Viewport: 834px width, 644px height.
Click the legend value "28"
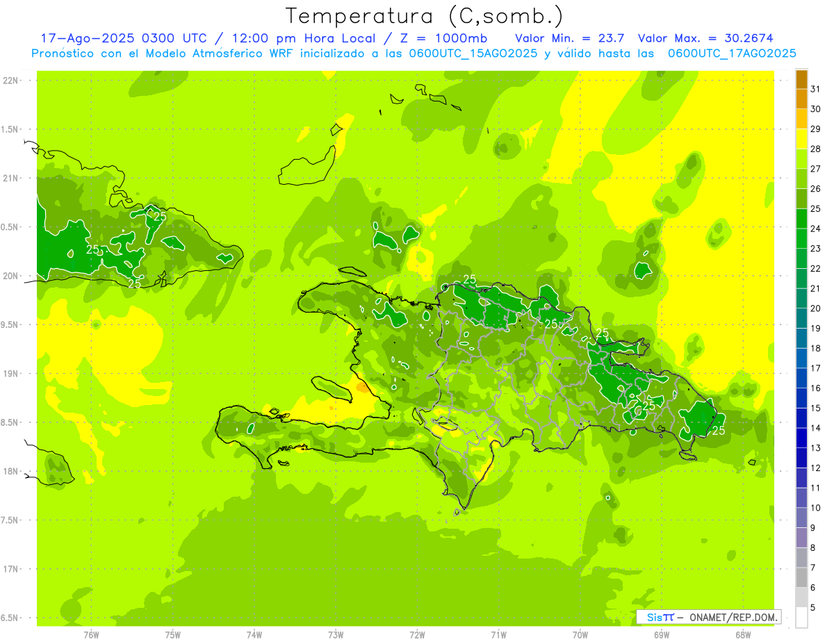(816, 149)
